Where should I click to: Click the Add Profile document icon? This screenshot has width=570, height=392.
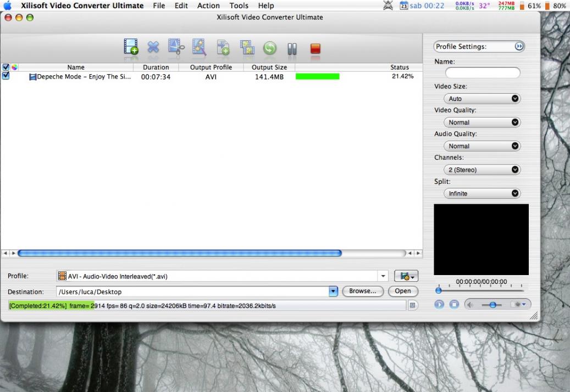point(223,47)
